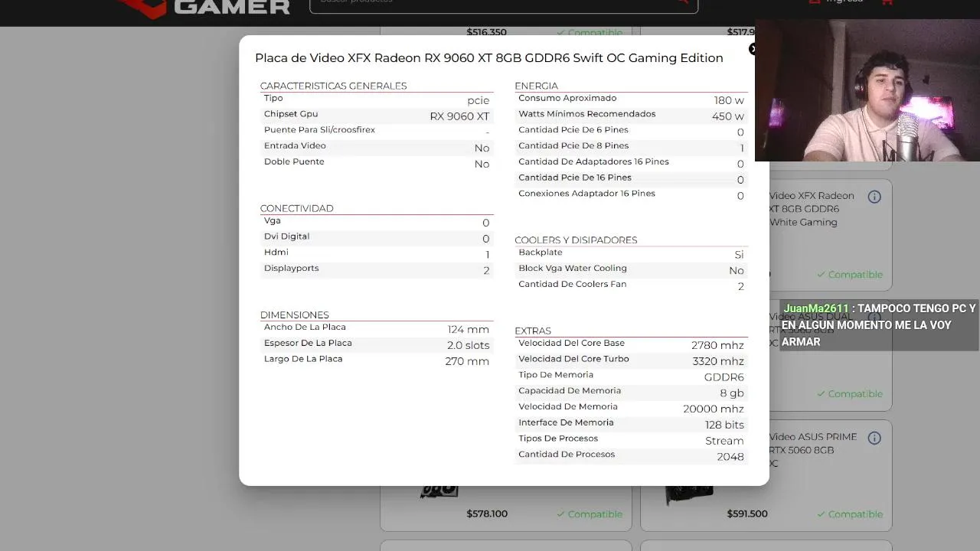The image size is (980, 551).
Task: Click the EXTRAS section heading
Action: click(x=533, y=331)
